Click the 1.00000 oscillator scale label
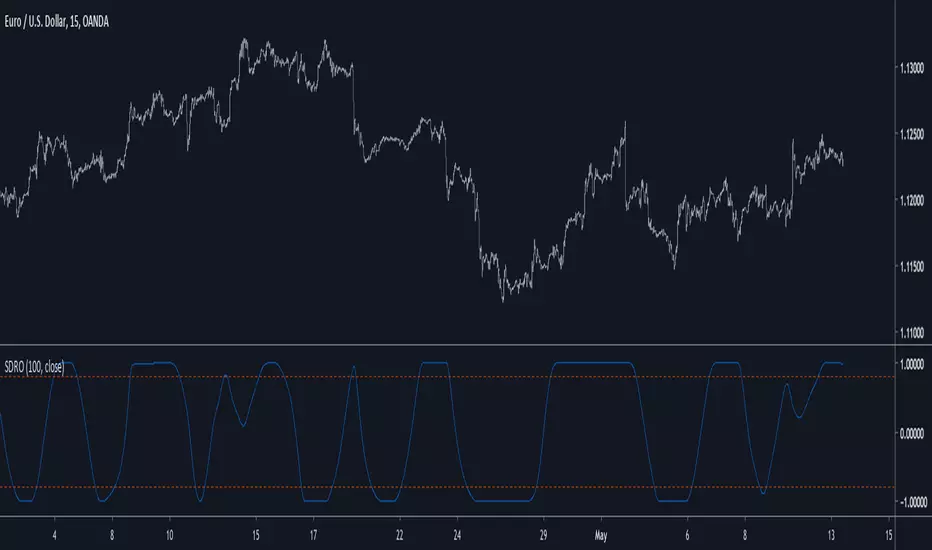 [x=912, y=364]
